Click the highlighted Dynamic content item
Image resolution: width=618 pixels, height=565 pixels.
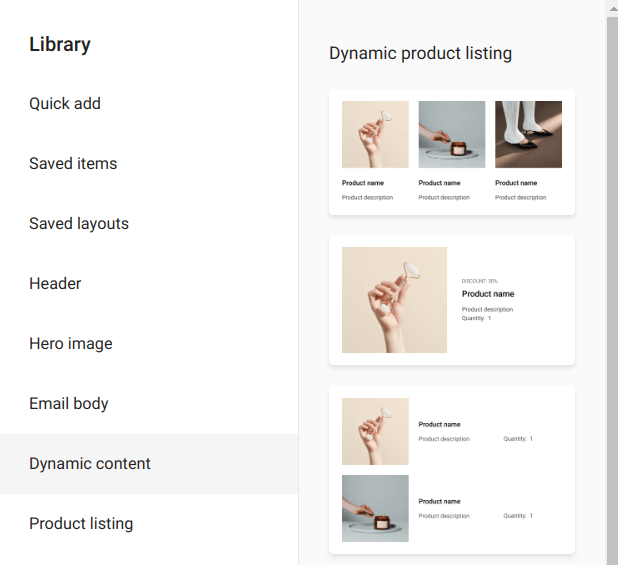149,464
